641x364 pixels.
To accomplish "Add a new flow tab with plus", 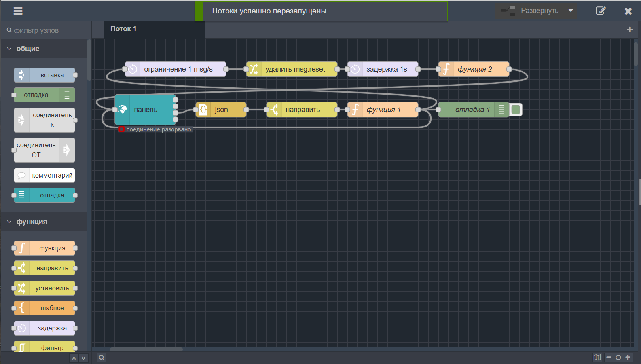I will [x=630, y=30].
